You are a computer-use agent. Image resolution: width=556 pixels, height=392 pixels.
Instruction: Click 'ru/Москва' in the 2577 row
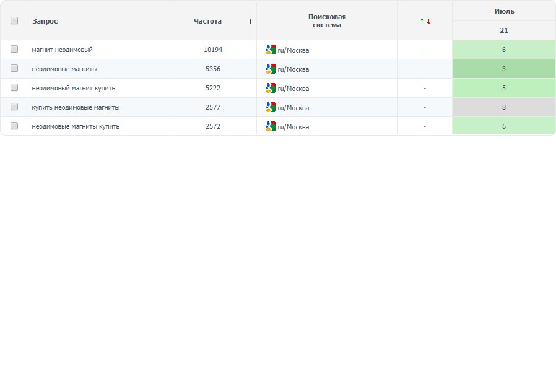tap(293, 108)
